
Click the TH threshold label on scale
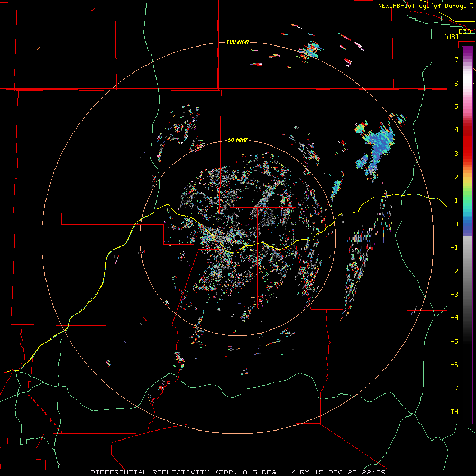tap(454, 412)
